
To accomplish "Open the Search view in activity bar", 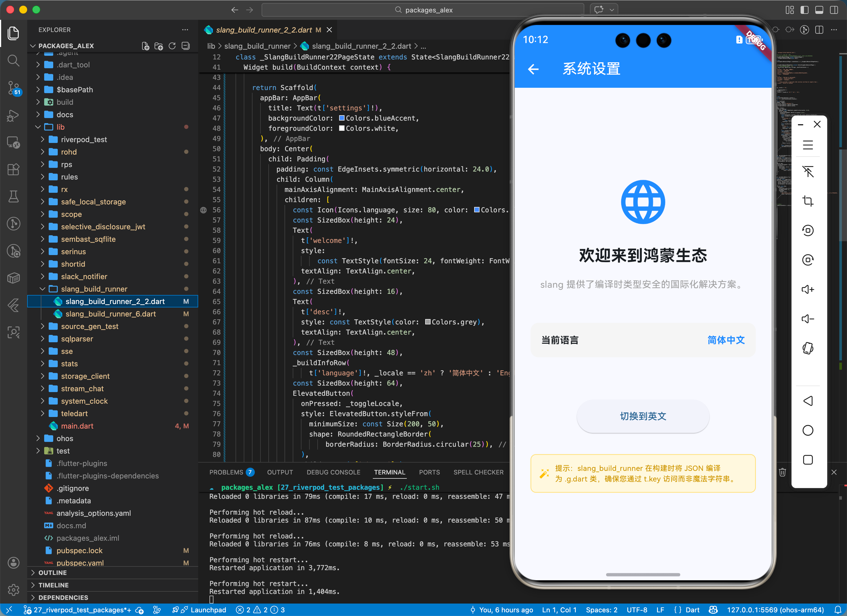I will (x=13, y=60).
